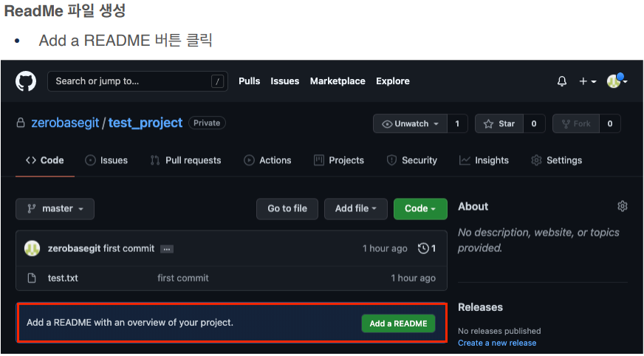The height and width of the screenshot is (356, 644).
Task: Go to Pulls in top navigation
Action: [x=250, y=81]
